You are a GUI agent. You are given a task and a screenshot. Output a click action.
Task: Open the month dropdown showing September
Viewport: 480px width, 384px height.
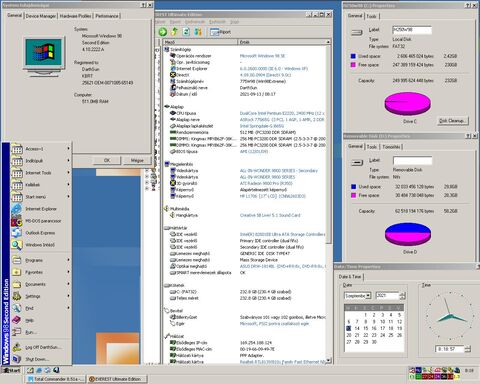pos(368,296)
